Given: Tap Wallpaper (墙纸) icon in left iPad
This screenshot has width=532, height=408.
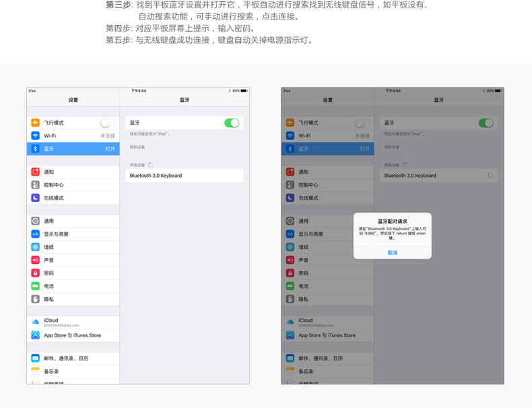Looking at the screenshot, I should (35, 247).
